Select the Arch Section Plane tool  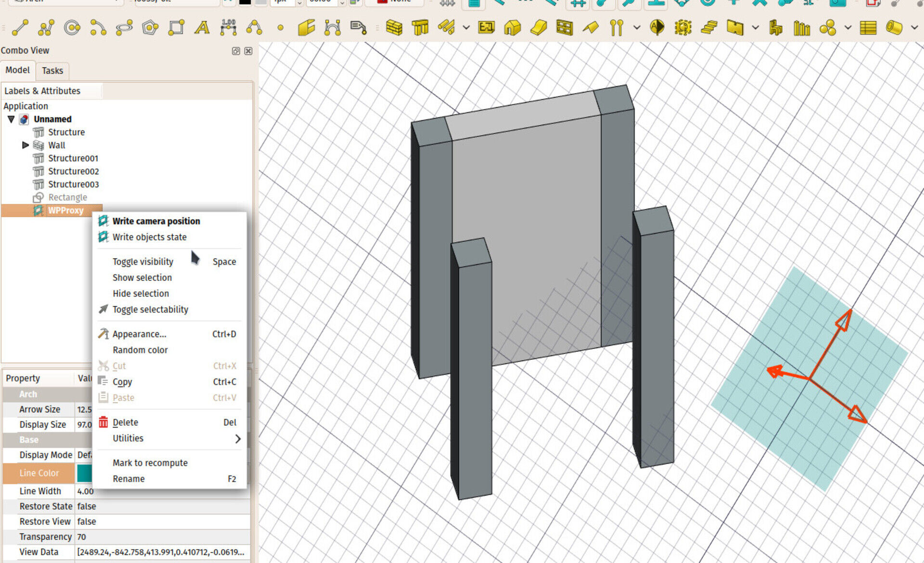pyautogui.click(x=657, y=28)
